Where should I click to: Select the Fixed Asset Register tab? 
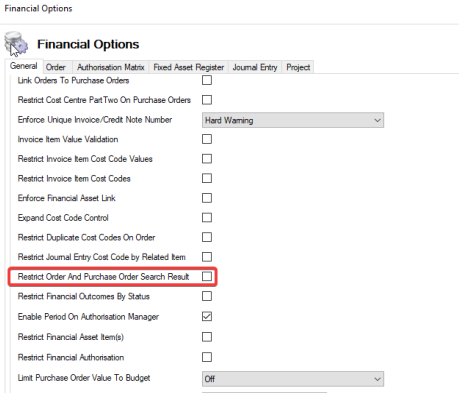pos(189,67)
